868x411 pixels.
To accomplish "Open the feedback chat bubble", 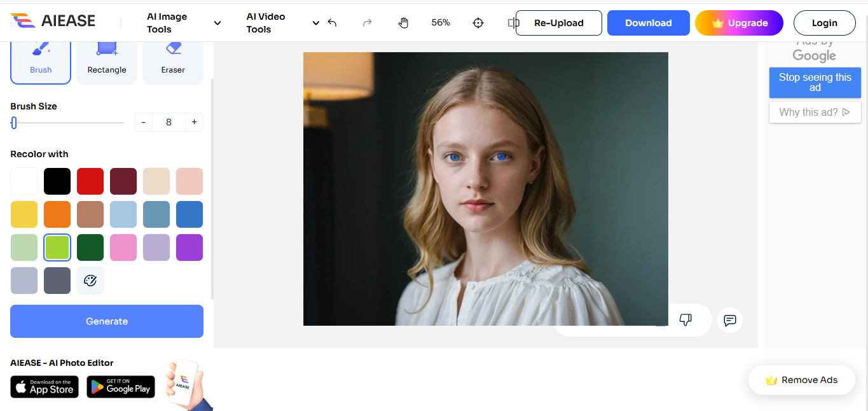I will [x=729, y=320].
